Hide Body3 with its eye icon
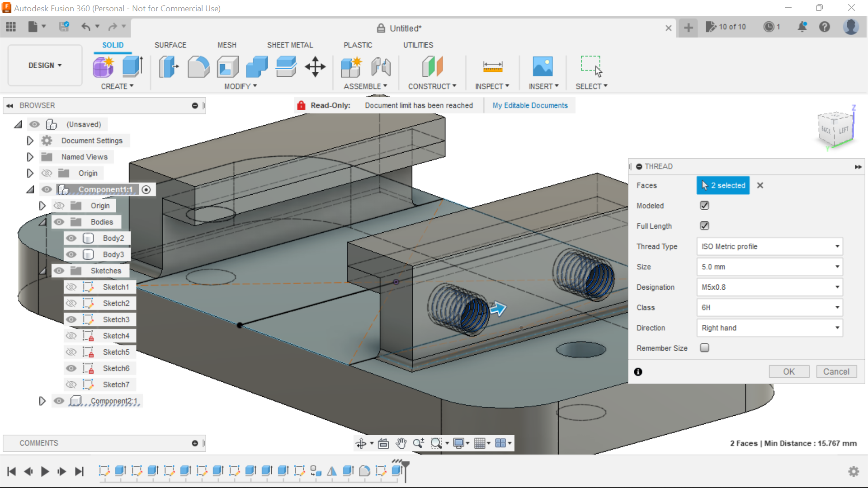The image size is (868, 488). click(71, 254)
